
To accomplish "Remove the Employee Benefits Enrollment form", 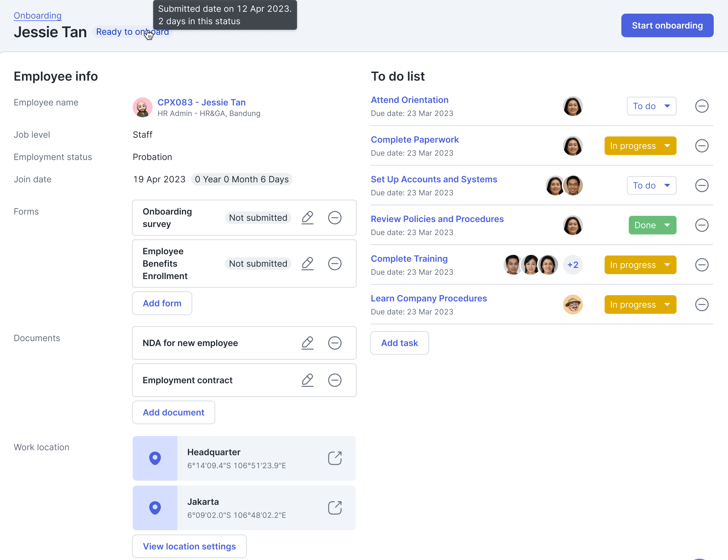I will [x=335, y=264].
